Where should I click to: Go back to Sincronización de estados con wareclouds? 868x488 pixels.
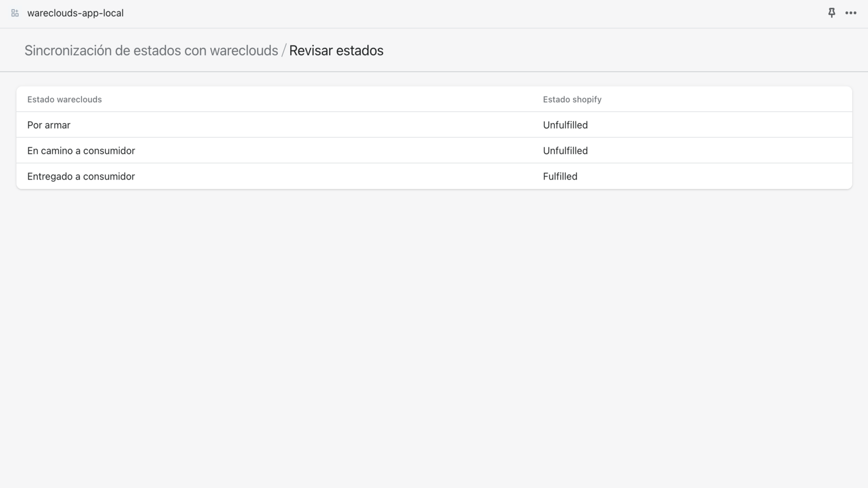pos(151,50)
